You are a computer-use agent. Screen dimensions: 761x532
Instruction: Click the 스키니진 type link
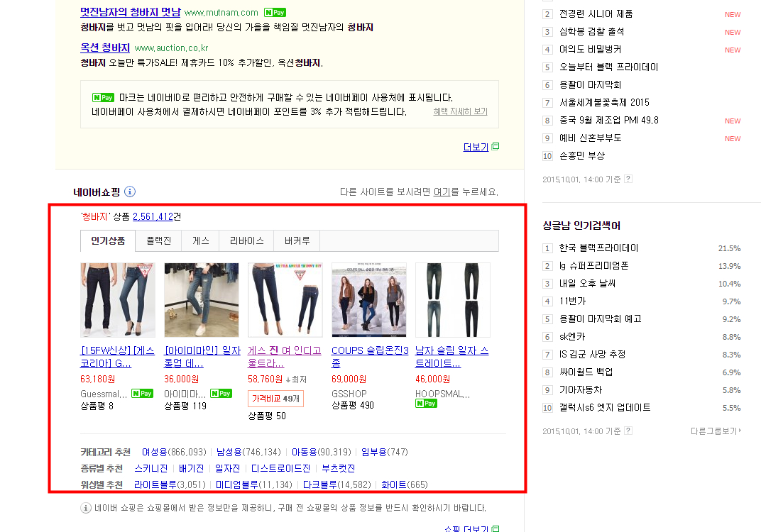pos(151,468)
